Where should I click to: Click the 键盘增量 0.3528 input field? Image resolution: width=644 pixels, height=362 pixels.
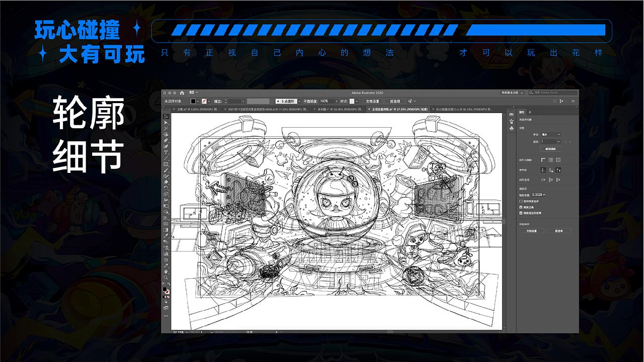[x=539, y=195]
